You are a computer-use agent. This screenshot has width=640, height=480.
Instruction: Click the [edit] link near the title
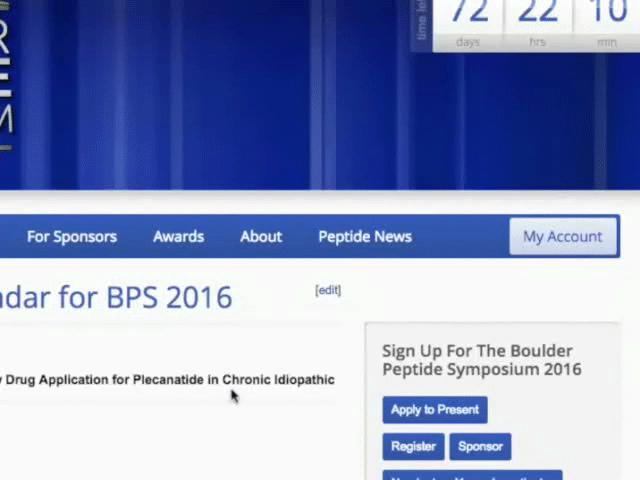[328, 290]
